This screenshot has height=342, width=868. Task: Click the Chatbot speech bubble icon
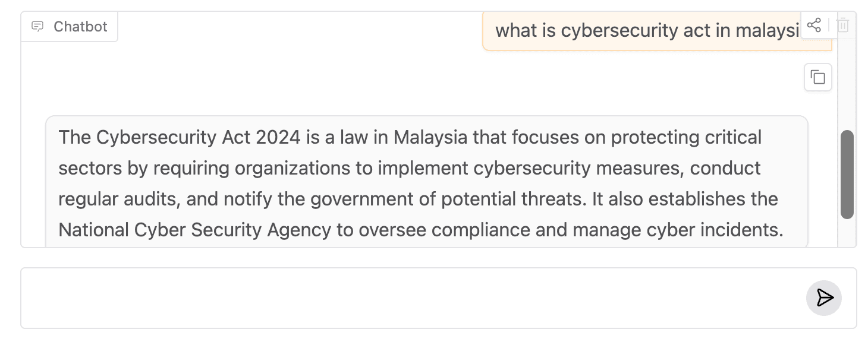(37, 27)
